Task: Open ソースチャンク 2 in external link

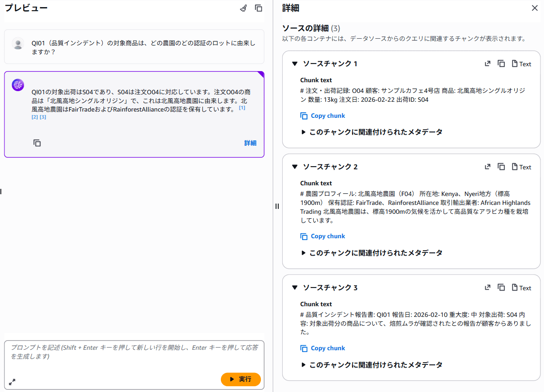Action: pyautogui.click(x=488, y=167)
